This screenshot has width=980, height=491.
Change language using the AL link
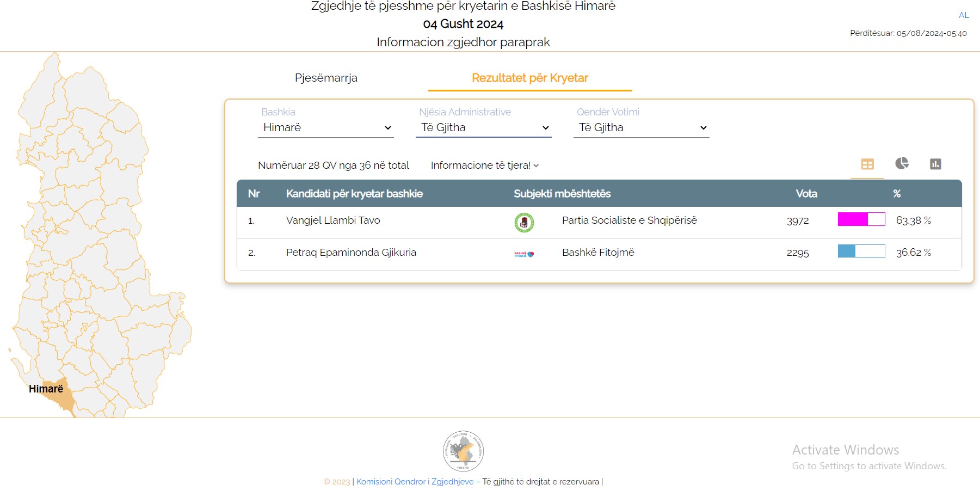click(x=964, y=15)
